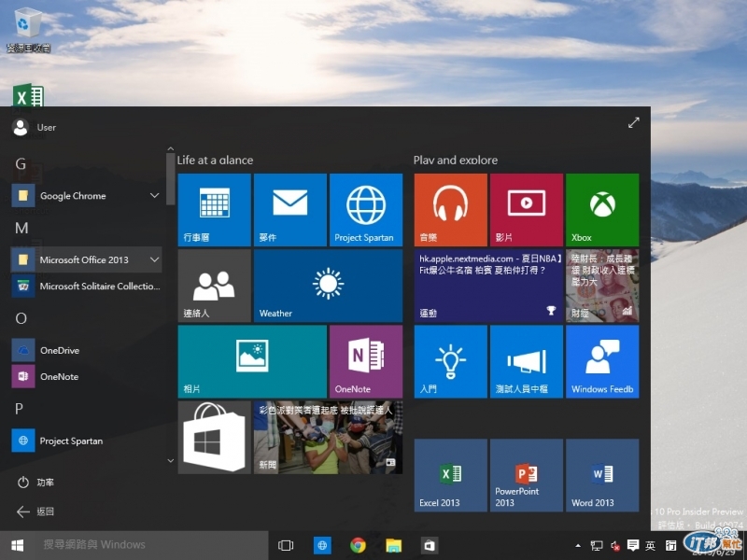747x560 pixels.
Task: Open the Windows Feedback tile
Action: point(602,361)
